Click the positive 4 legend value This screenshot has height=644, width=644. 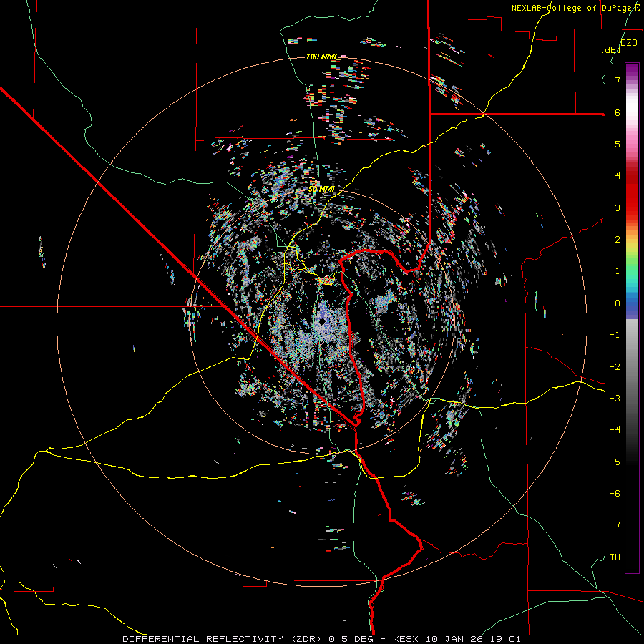(618, 176)
